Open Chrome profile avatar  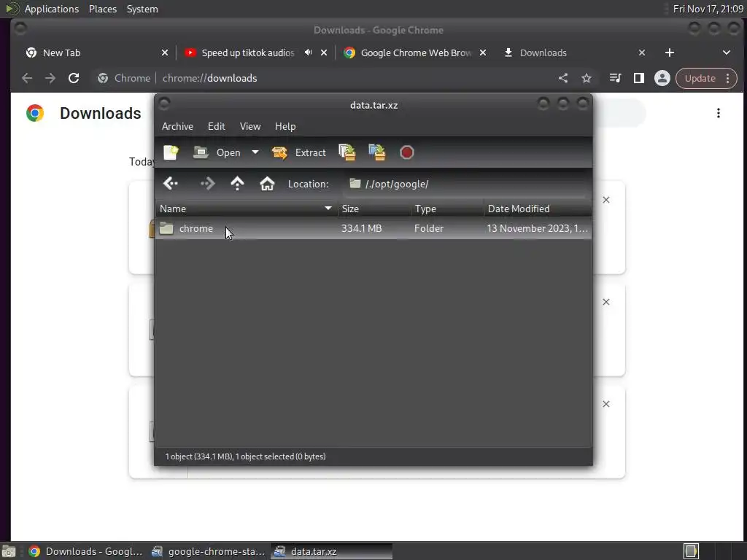click(662, 78)
